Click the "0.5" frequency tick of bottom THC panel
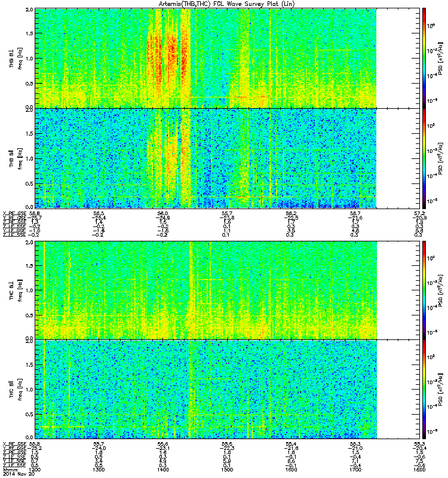Image resolution: width=448 pixels, height=478 pixels. tap(29, 414)
